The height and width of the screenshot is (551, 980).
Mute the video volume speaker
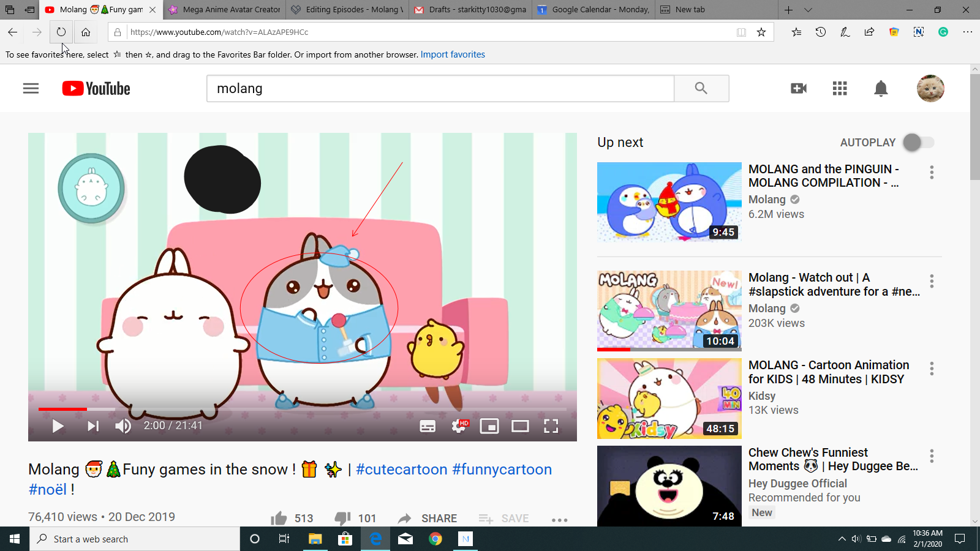pos(123,426)
